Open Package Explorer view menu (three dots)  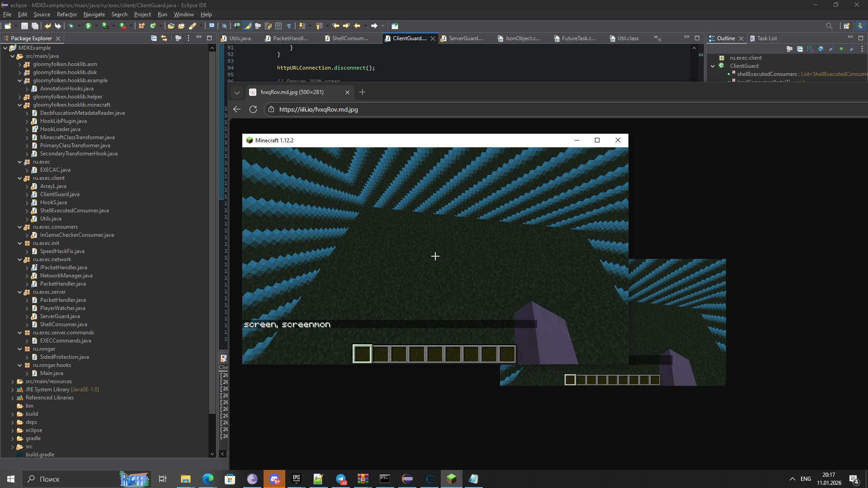coord(189,38)
